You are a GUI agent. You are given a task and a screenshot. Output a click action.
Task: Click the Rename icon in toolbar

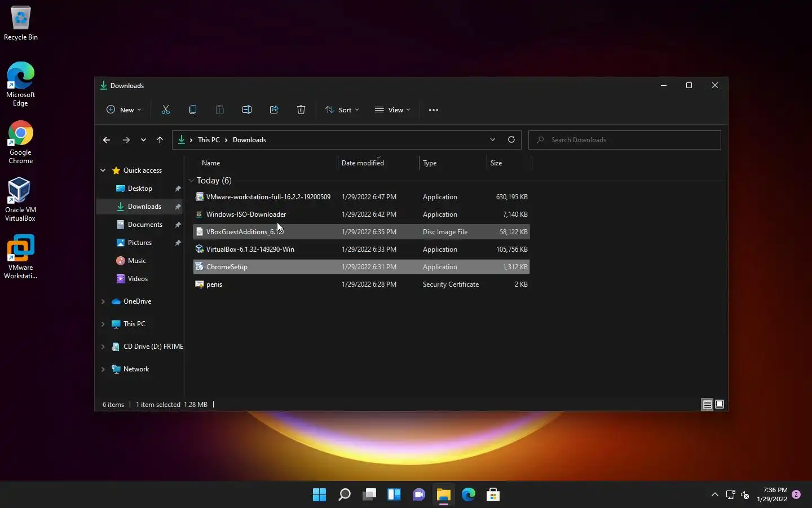point(247,110)
